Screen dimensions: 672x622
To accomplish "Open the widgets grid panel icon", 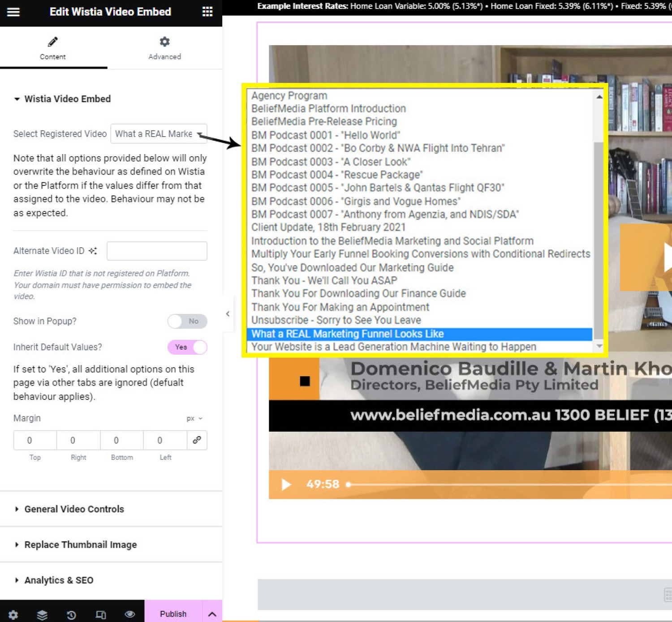I will (x=207, y=12).
